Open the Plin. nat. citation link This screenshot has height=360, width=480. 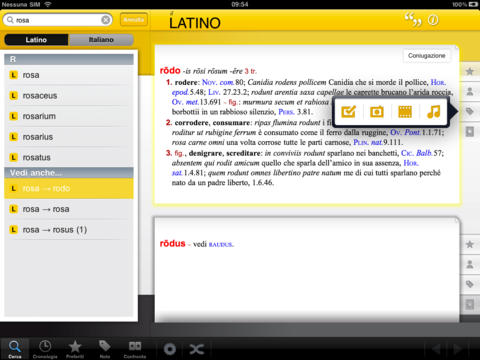point(368,143)
